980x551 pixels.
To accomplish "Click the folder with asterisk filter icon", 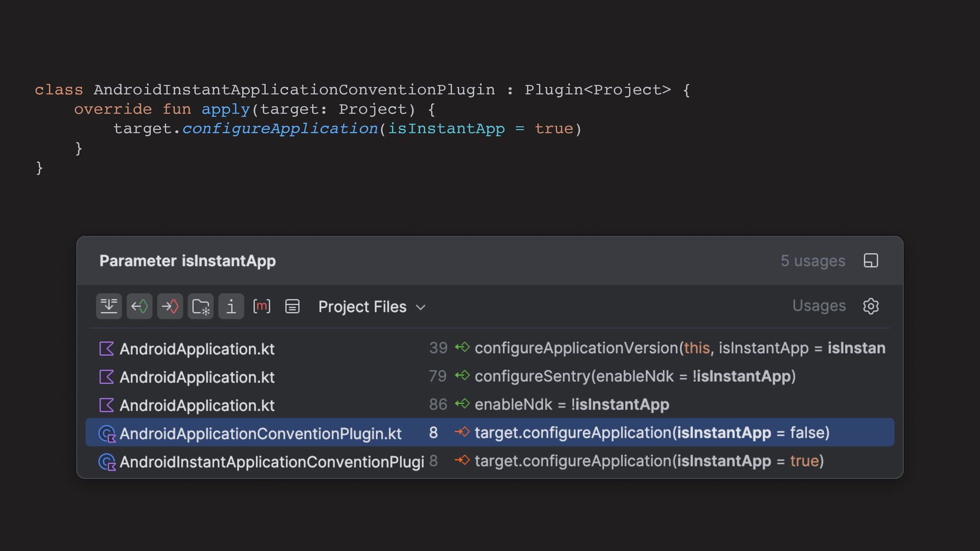I will click(x=201, y=306).
